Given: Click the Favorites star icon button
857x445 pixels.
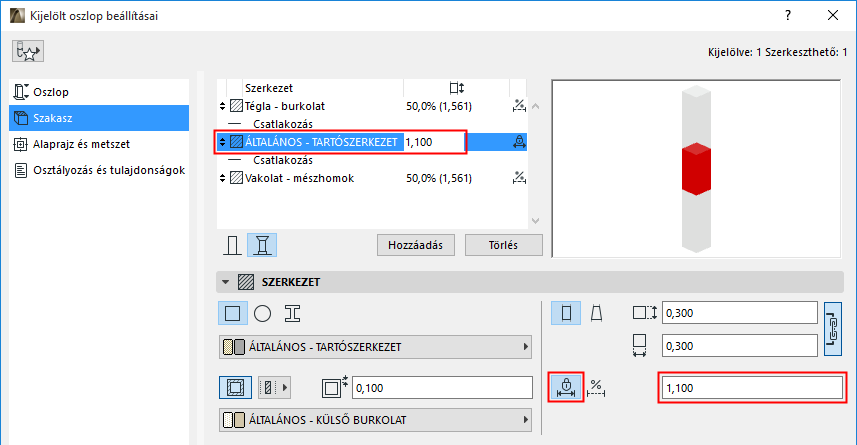Looking at the screenshot, I should coord(28,52).
